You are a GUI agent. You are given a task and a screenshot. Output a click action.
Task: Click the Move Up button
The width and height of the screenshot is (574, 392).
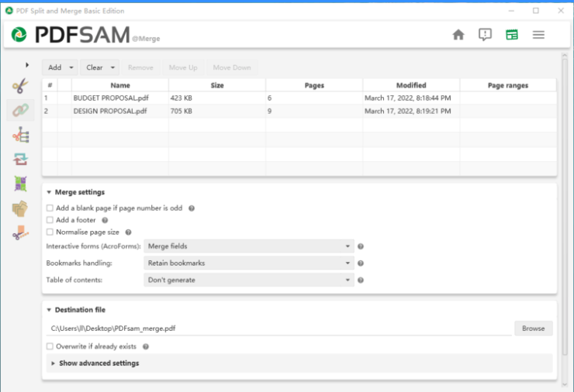point(183,67)
